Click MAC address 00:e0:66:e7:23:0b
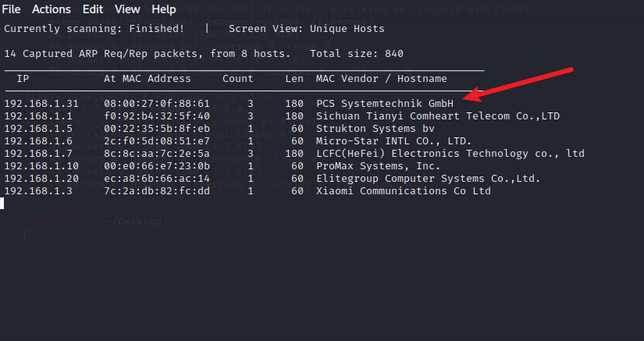Screen dimensions: 644x341 coord(156,166)
